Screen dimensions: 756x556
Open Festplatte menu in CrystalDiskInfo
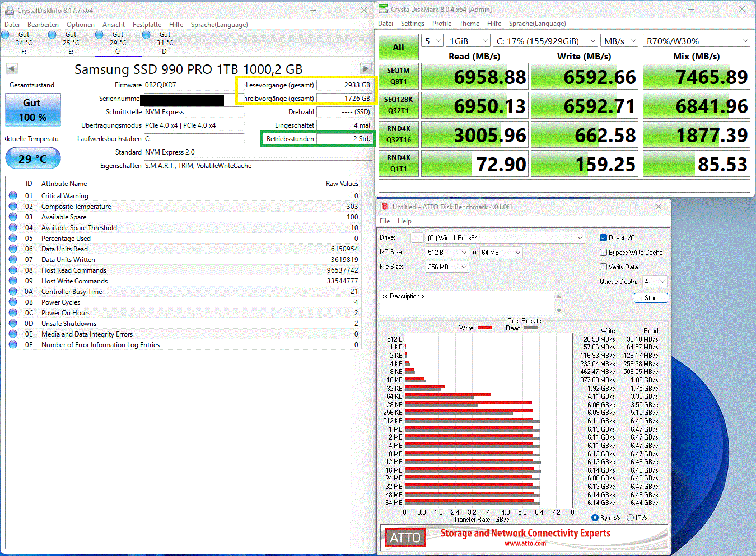[x=147, y=25]
